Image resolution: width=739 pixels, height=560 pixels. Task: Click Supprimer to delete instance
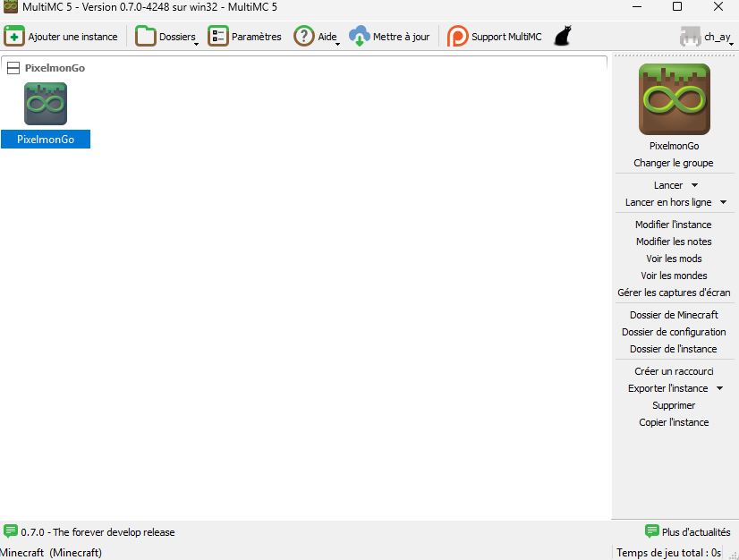click(673, 405)
